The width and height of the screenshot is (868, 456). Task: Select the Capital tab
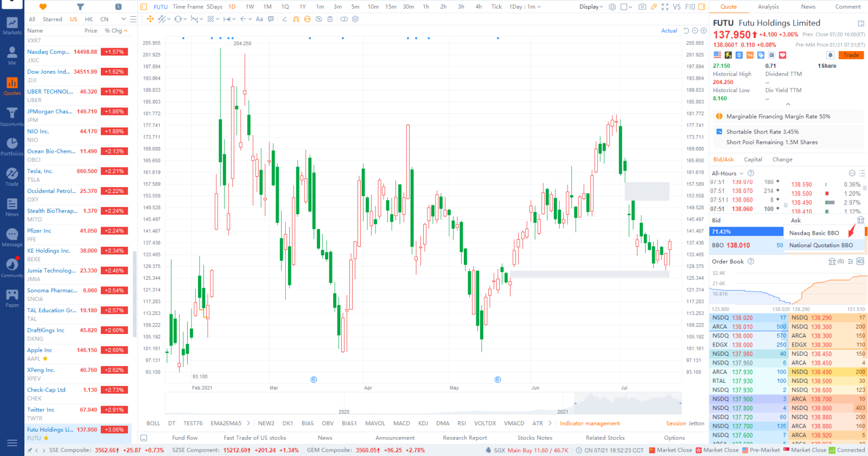pyautogui.click(x=752, y=159)
